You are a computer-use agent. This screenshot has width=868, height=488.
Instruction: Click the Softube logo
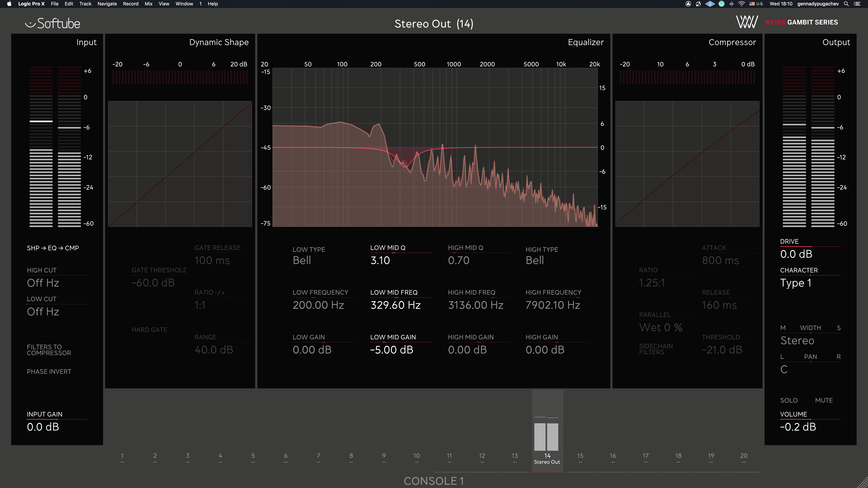tap(53, 24)
